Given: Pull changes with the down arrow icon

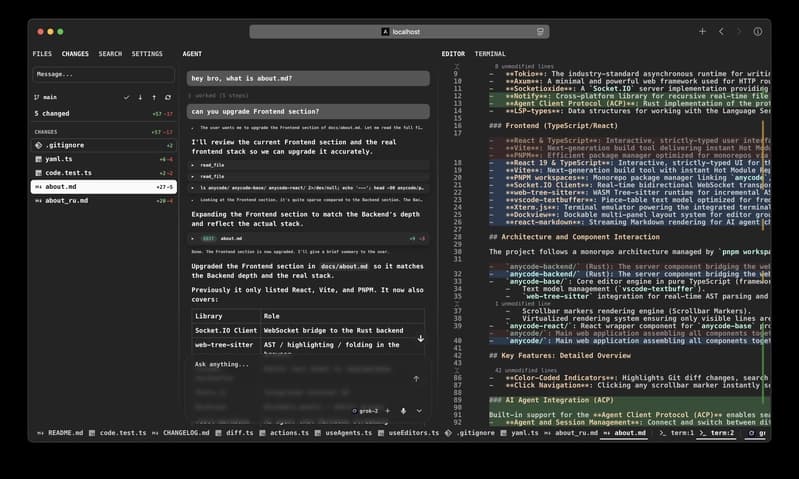Looking at the screenshot, I should pyautogui.click(x=140, y=97).
